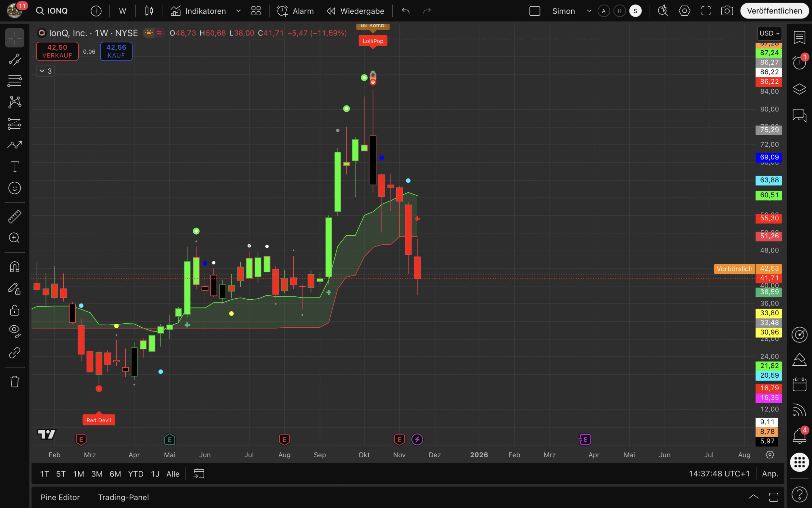Open chart settings hexagon icon
Image resolution: width=812 pixels, height=508 pixels.
(x=684, y=11)
